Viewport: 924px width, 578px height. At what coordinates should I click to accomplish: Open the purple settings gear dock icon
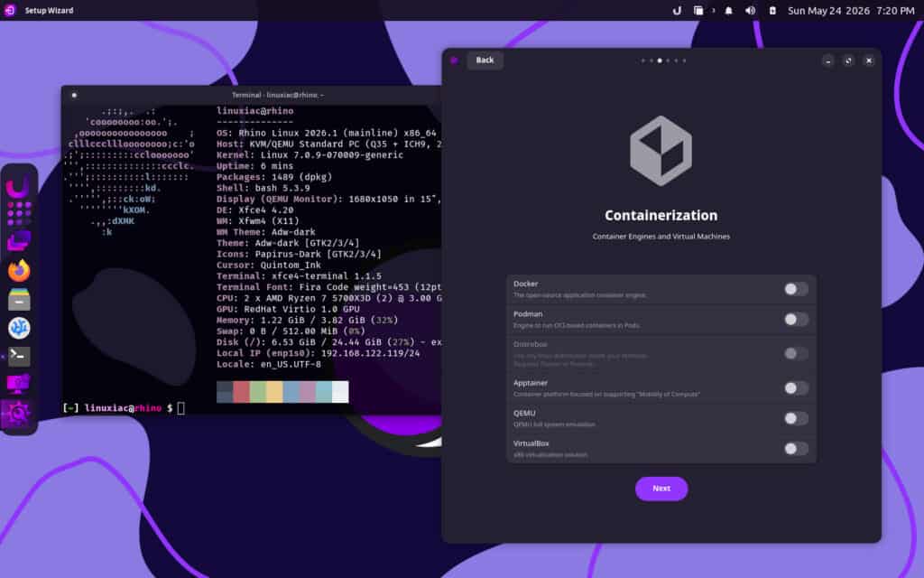tap(17, 414)
